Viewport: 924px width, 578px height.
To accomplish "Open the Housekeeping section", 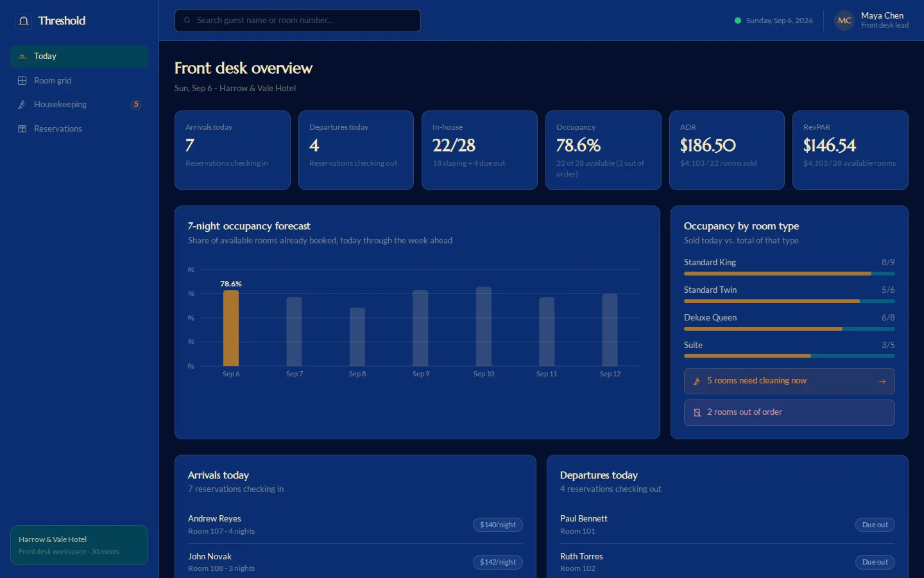I will pos(79,105).
